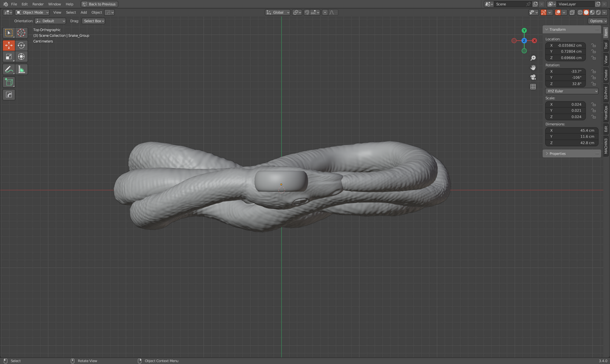Switch to Rendered viewport shading
Viewport: 610px width, 364px height.
tap(597, 13)
